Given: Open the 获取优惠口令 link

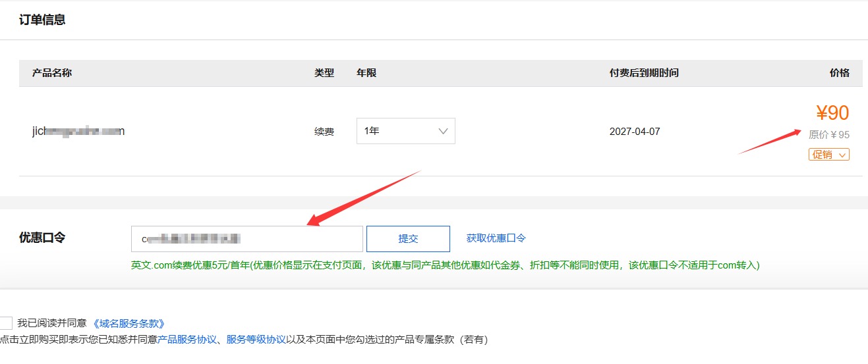Looking at the screenshot, I should pos(496,238).
